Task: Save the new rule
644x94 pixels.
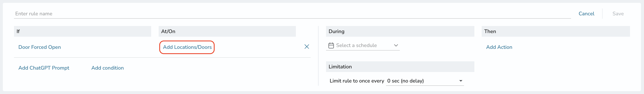Action: pyautogui.click(x=618, y=14)
